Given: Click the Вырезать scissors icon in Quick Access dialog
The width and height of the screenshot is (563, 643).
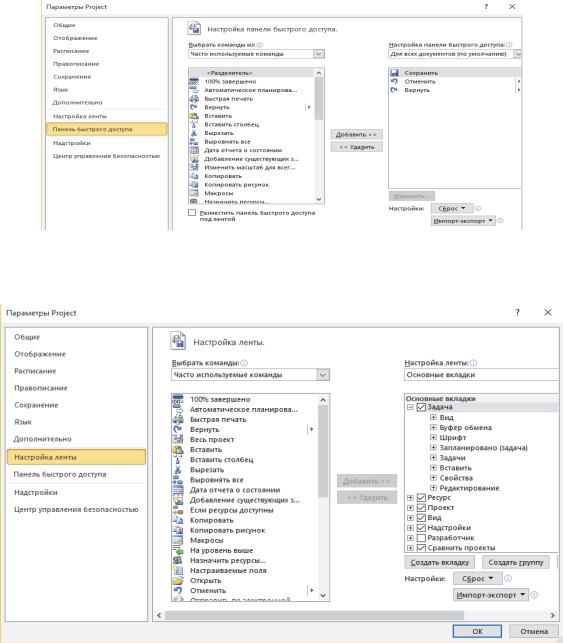Looking at the screenshot, I should [x=194, y=133].
